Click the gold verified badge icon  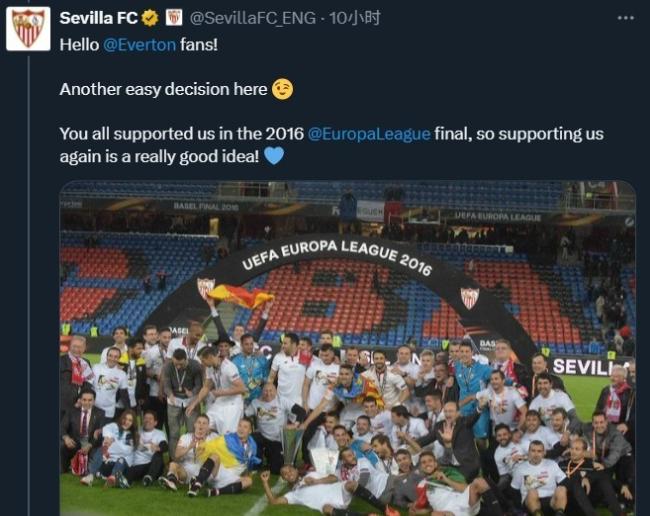pyautogui.click(x=150, y=18)
